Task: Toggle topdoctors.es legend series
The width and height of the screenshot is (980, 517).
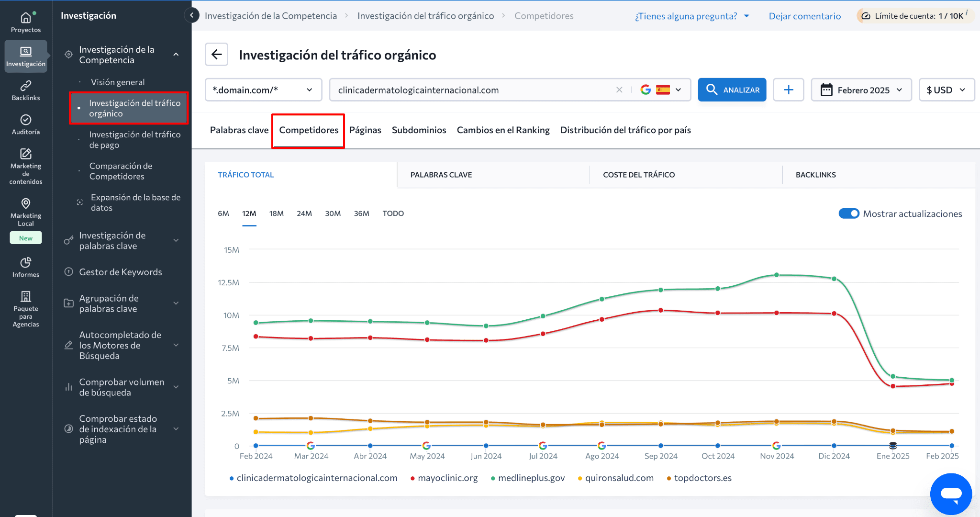Action: [699, 478]
